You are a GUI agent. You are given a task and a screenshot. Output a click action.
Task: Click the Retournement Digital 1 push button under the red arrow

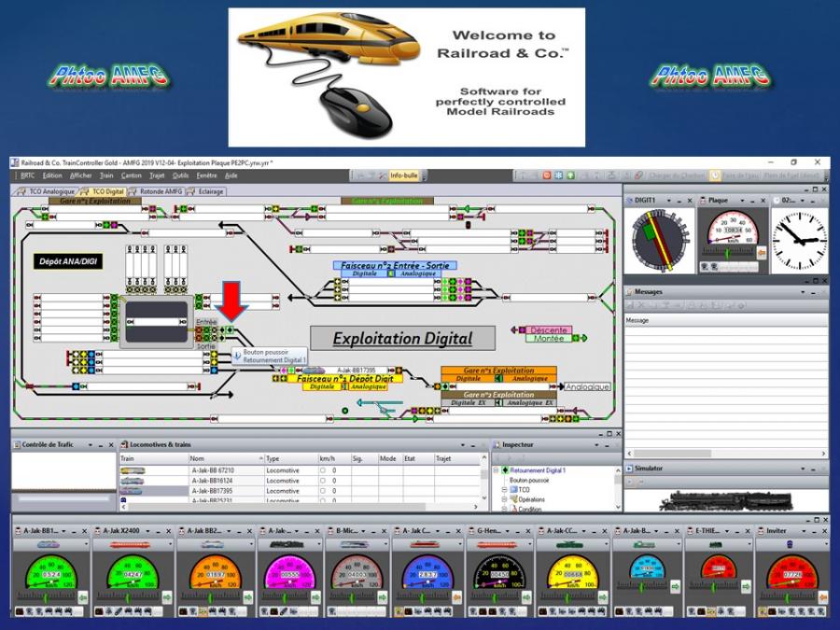pyautogui.click(x=228, y=329)
